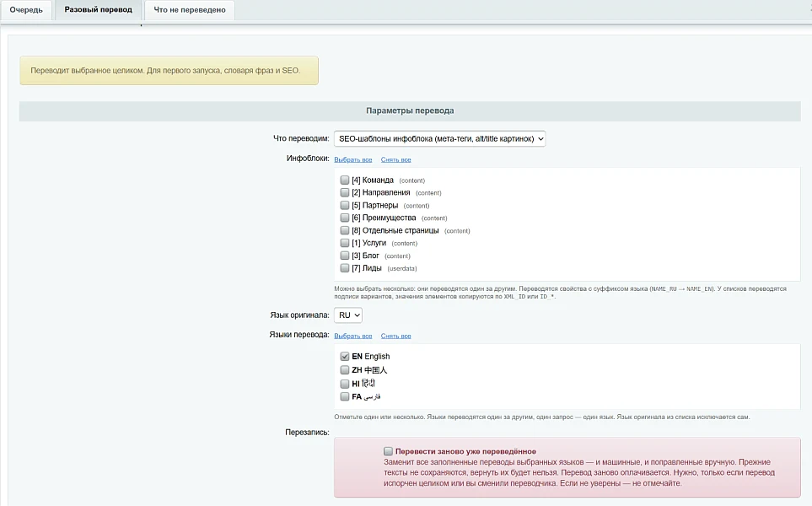Check the [8] Отдельные страницы checkbox
Viewport: 812px width, 506px height.
pos(344,230)
